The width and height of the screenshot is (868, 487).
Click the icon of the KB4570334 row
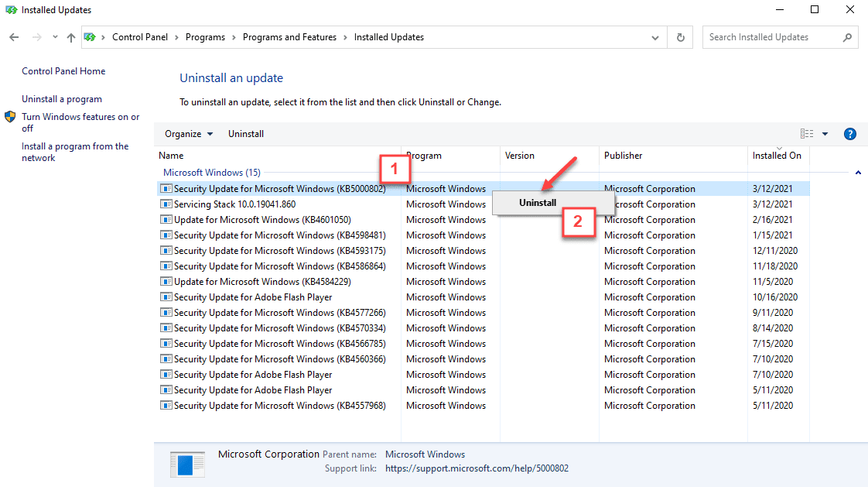pos(166,328)
